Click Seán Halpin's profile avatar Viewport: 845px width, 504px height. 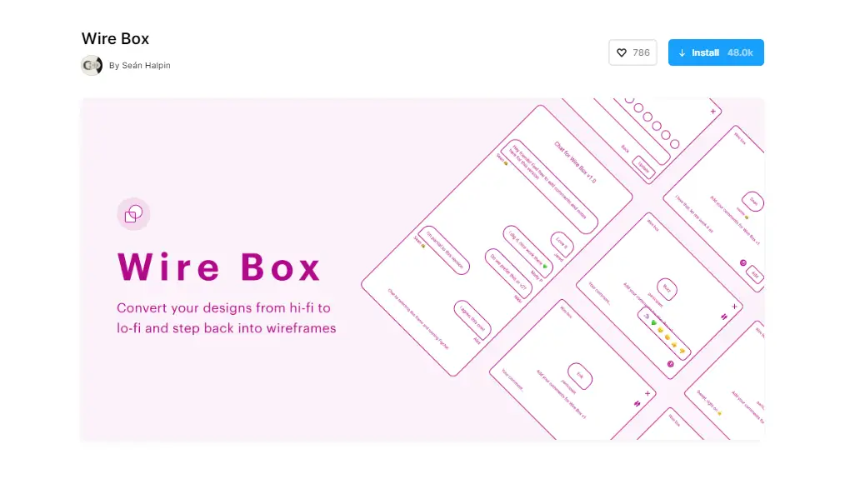point(92,65)
